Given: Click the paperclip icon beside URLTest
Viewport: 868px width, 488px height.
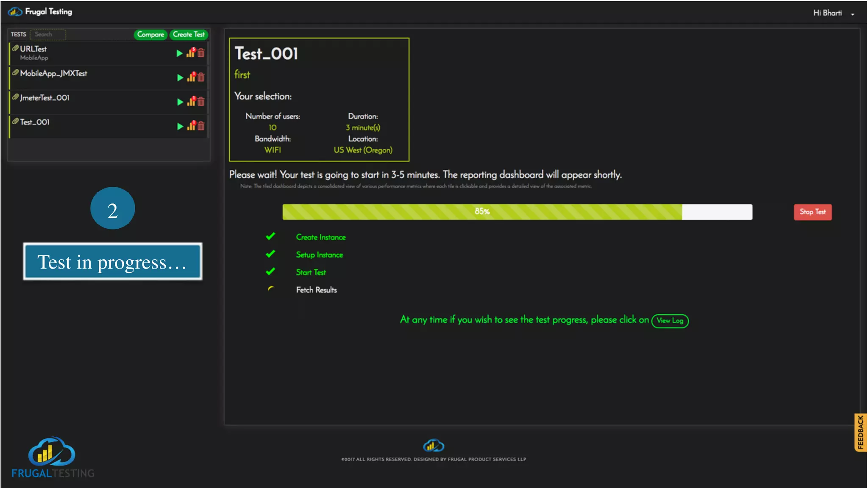Looking at the screenshot, I should click(15, 48).
